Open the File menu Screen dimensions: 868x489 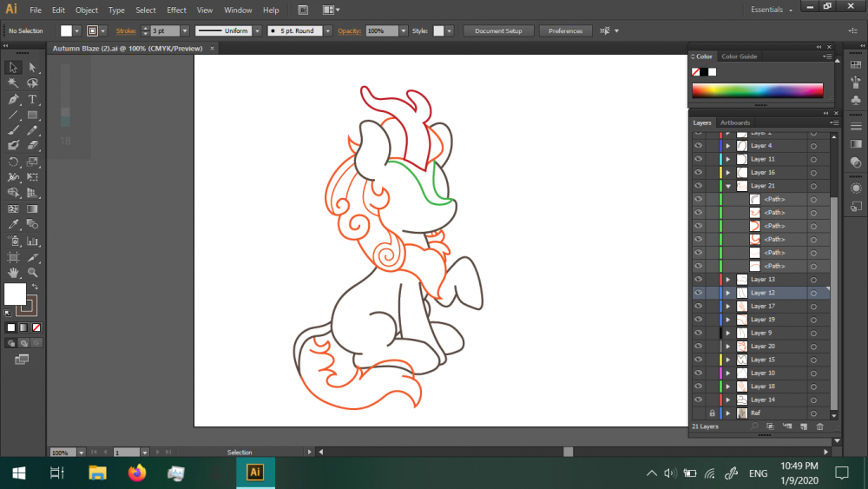click(36, 10)
